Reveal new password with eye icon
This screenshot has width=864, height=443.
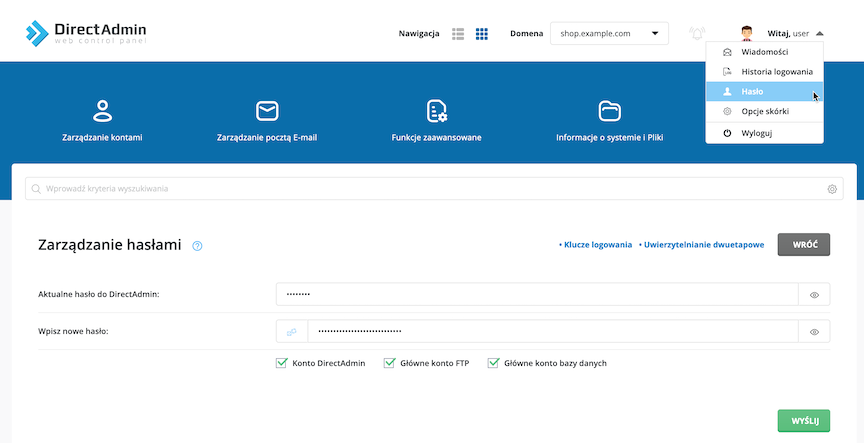point(814,332)
